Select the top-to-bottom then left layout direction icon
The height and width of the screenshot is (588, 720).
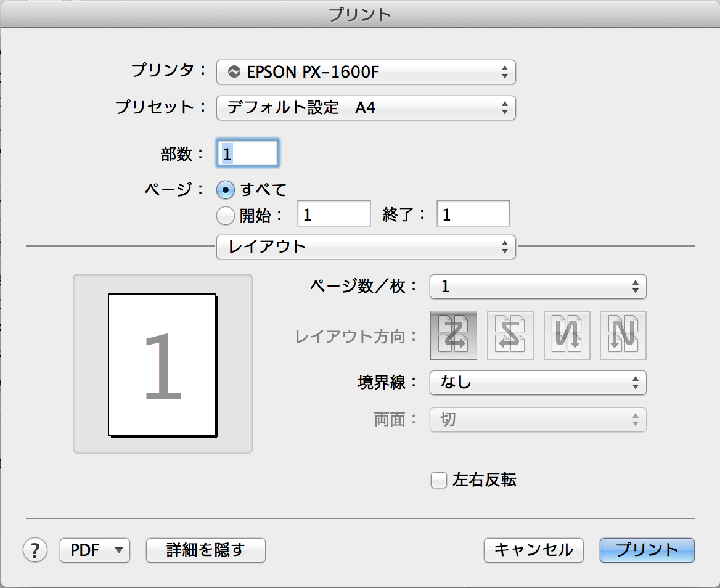click(623, 335)
